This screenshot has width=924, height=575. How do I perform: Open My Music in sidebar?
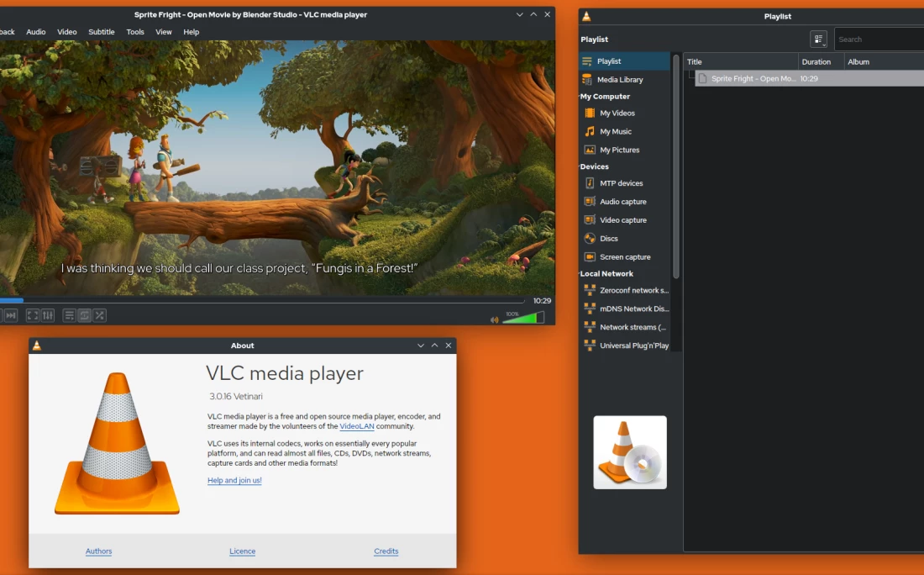pyautogui.click(x=615, y=132)
